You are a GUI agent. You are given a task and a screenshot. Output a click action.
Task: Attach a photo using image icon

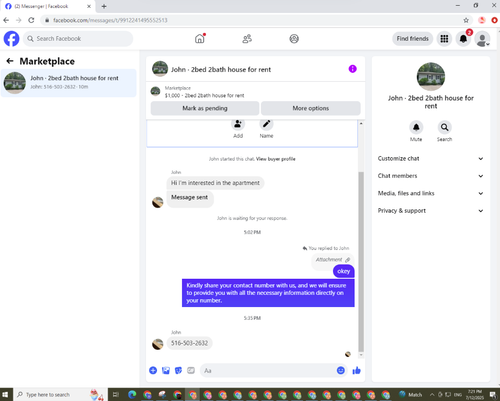pyautogui.click(x=166, y=370)
